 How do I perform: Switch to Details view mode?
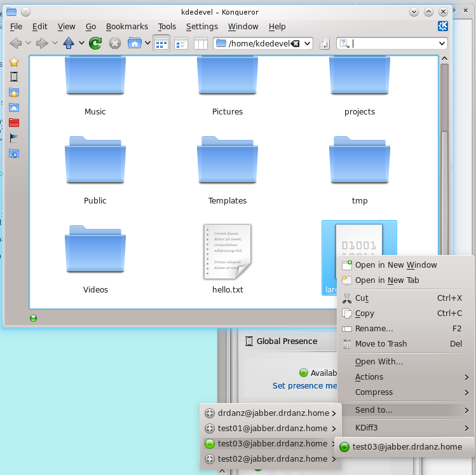[x=181, y=43]
